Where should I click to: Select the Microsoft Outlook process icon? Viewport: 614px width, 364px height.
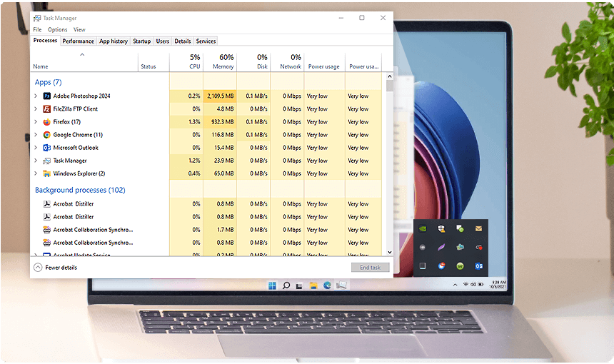click(x=46, y=148)
